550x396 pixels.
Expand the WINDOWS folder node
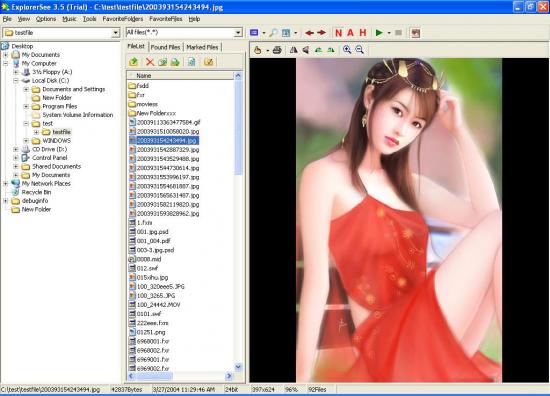pos(26,141)
